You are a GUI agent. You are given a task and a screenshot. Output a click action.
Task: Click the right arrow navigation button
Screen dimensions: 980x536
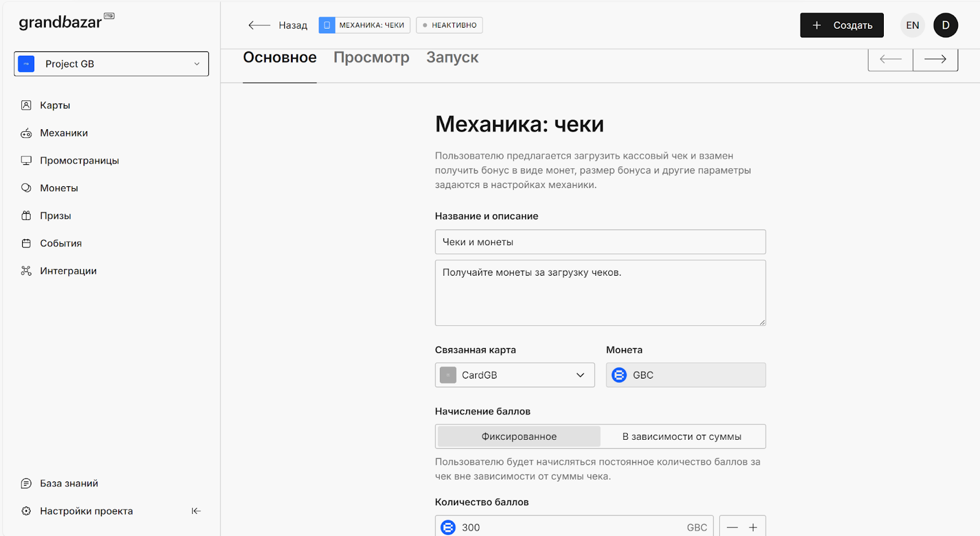935,59
